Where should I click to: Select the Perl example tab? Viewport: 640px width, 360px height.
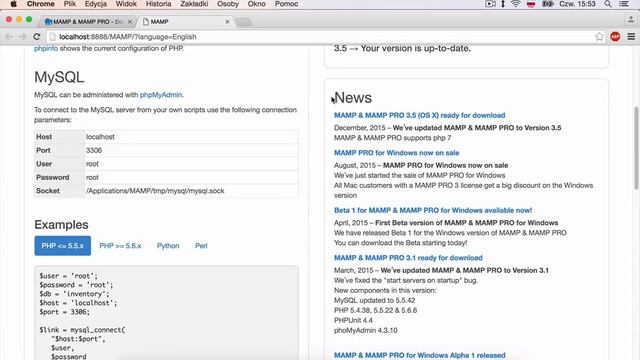pyautogui.click(x=201, y=246)
